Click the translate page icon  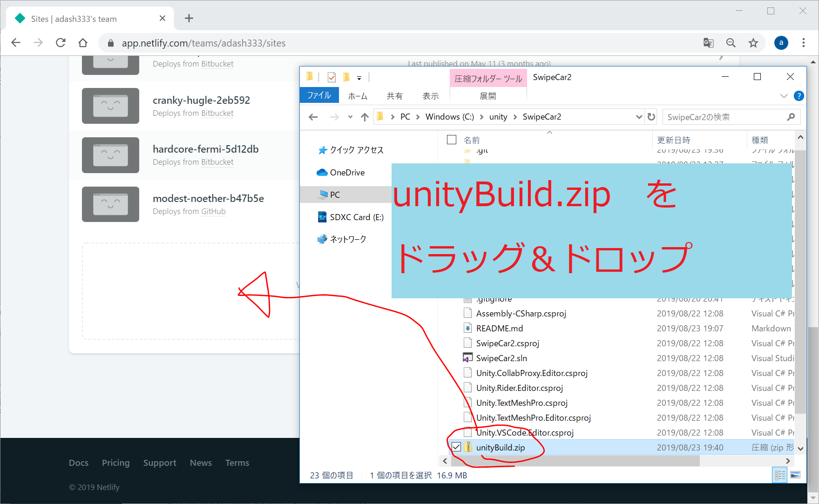pyautogui.click(x=708, y=43)
